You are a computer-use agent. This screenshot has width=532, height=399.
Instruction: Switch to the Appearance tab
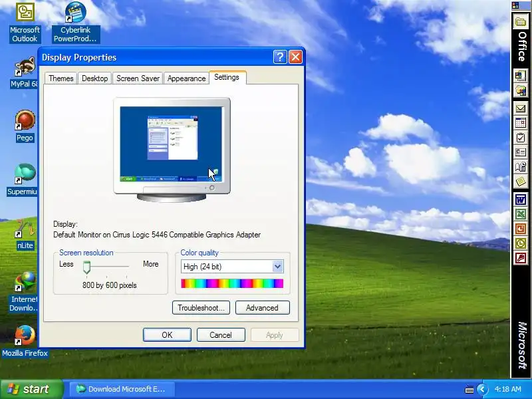pyautogui.click(x=186, y=78)
